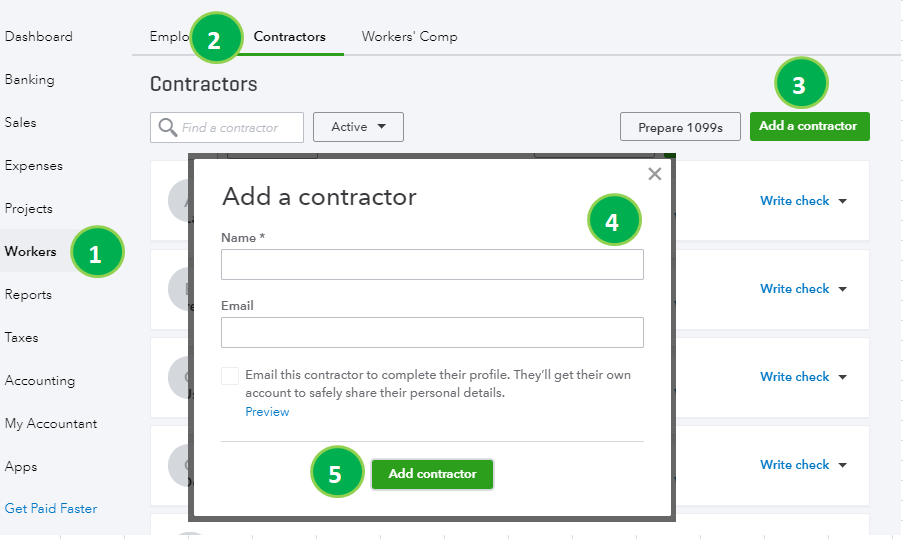Image resolution: width=903 pixels, height=539 pixels.
Task: Focus the Name input field
Action: (x=432, y=265)
